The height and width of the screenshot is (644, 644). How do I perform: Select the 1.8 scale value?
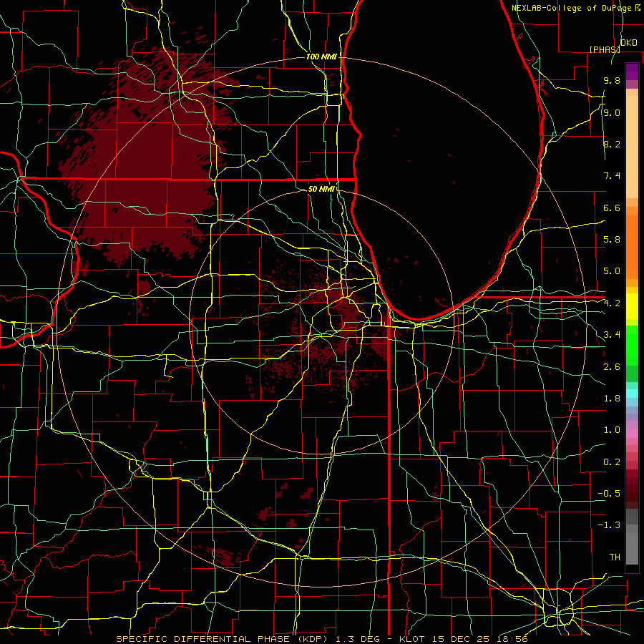[x=612, y=399]
